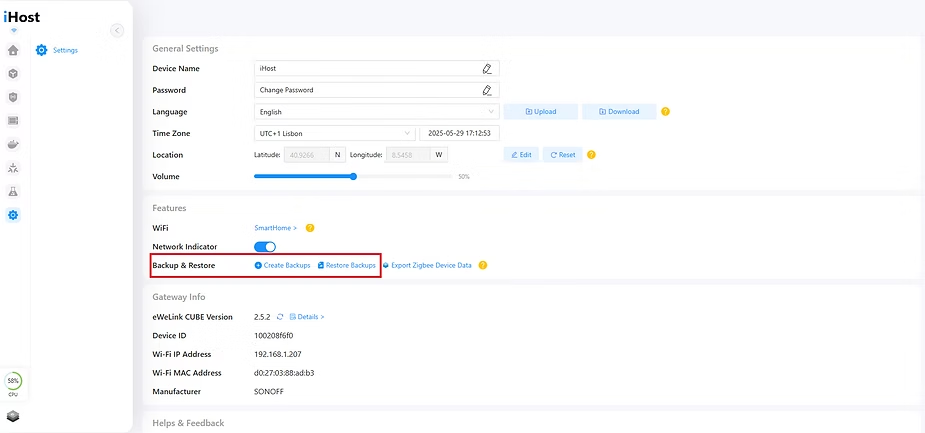Screen dimensions: 925x433
Task: Click Restore Backups link
Action: coord(346,265)
